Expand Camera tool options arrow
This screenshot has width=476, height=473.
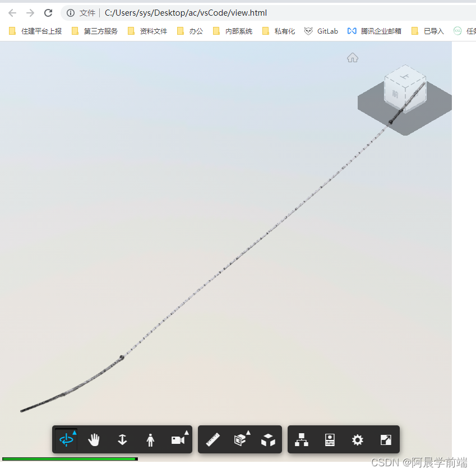pos(187,432)
